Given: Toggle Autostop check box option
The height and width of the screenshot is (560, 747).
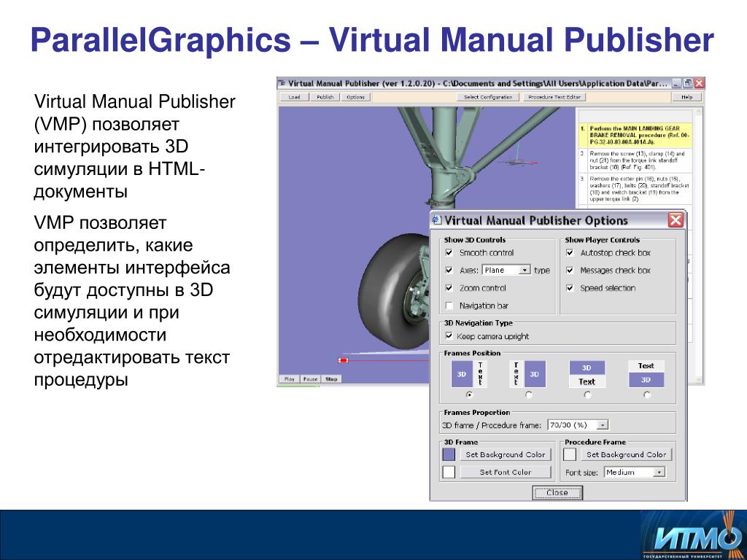Looking at the screenshot, I should click(x=570, y=252).
